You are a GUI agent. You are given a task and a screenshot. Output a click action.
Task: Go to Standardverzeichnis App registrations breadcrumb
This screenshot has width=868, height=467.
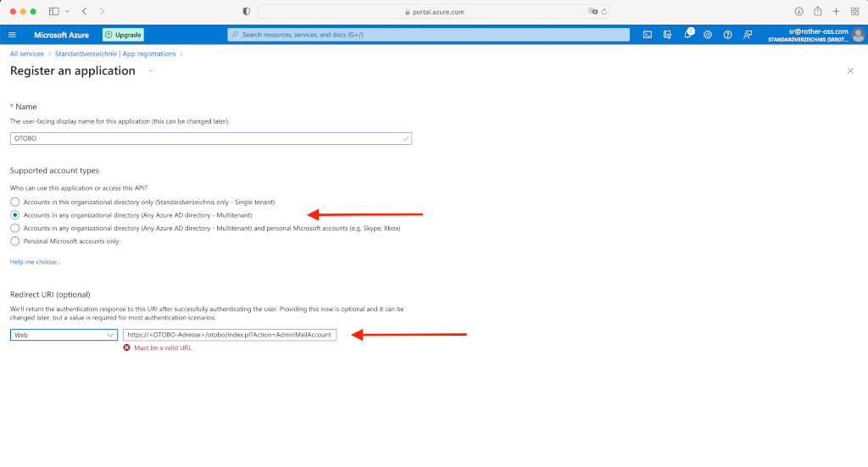[x=115, y=53]
